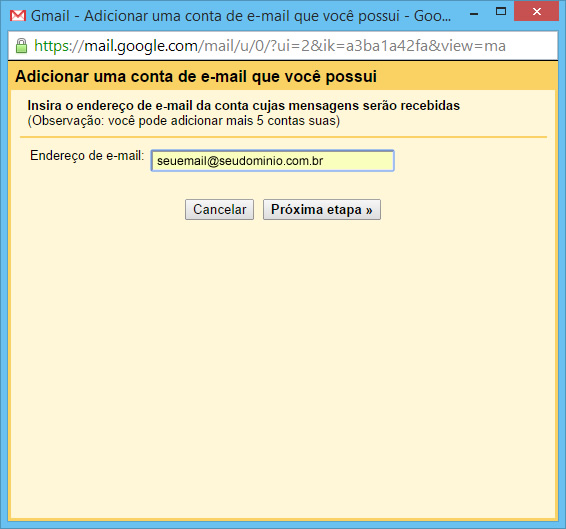Screen dimensions: 566x529
Task: Click the URL query string starting with ?ui=2
Action: [x=387, y=46]
